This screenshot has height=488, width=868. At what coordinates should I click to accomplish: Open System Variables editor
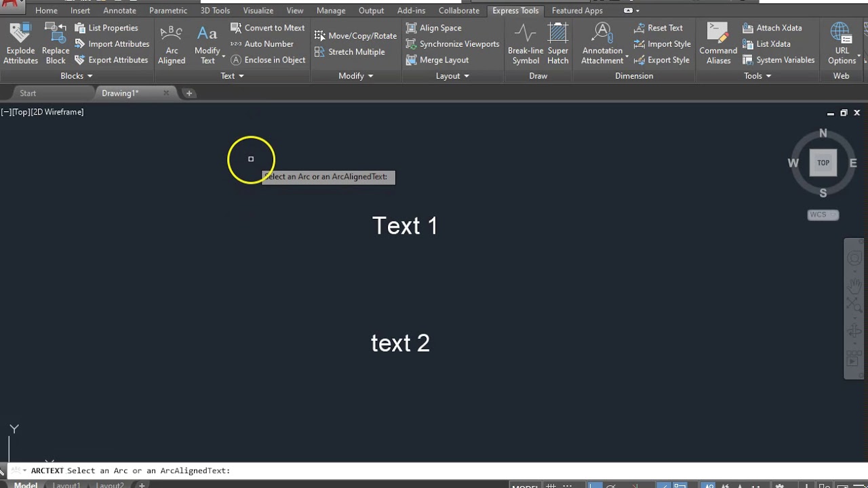pos(778,60)
